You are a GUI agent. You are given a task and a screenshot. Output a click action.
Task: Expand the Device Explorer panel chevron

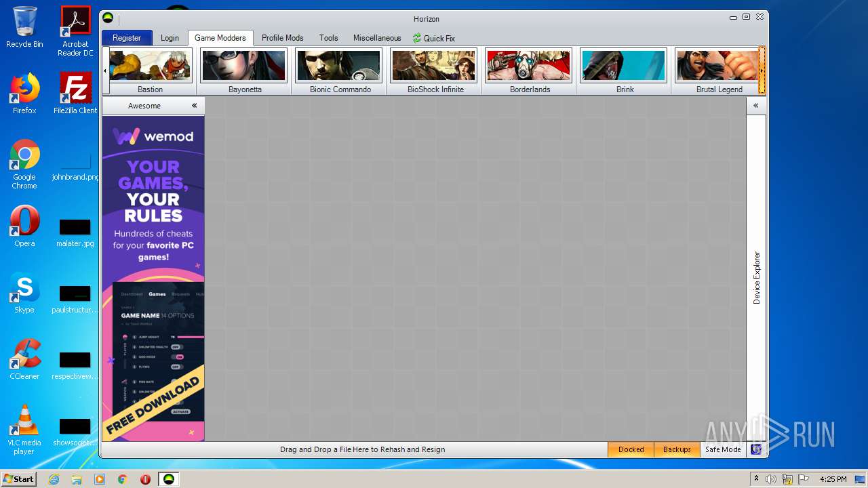756,106
